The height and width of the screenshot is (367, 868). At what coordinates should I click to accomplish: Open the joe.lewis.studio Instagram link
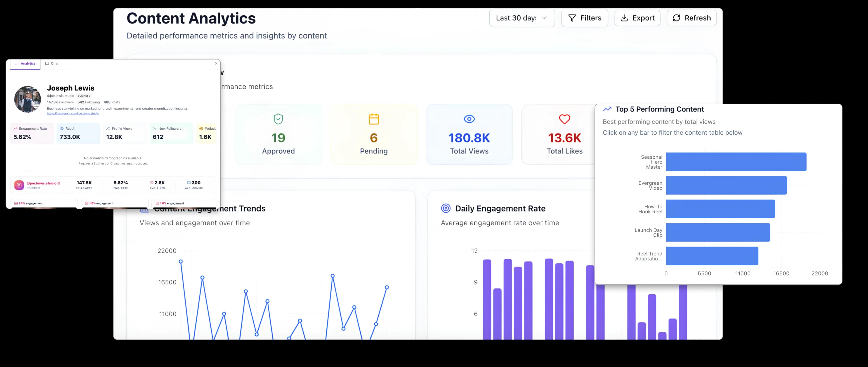(73, 113)
